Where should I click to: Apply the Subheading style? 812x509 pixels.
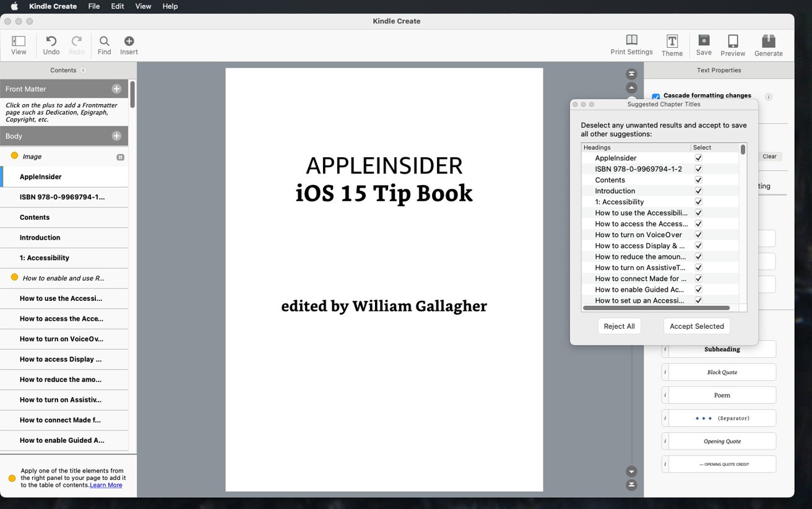[722, 349]
